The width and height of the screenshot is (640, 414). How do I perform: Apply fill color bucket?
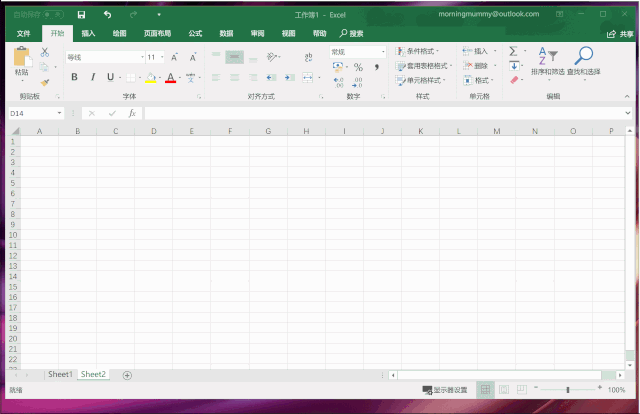151,77
